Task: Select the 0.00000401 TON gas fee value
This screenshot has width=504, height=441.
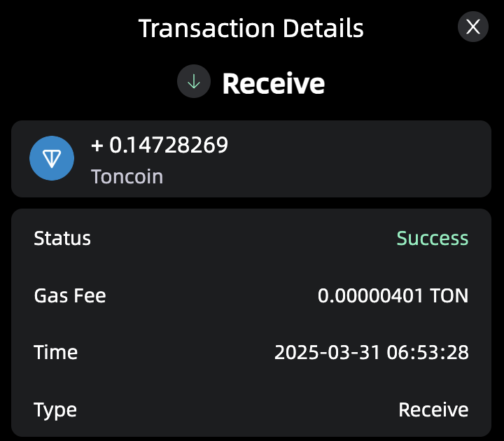Action: (x=393, y=295)
